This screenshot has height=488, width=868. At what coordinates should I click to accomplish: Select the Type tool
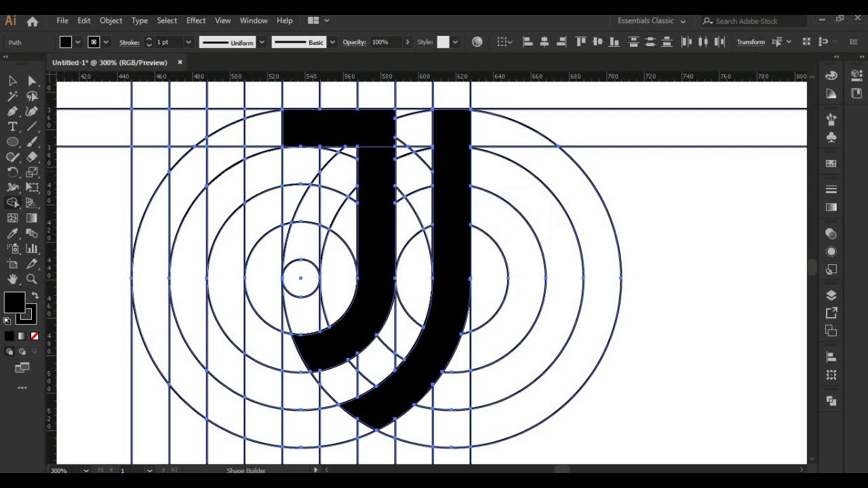(x=12, y=127)
